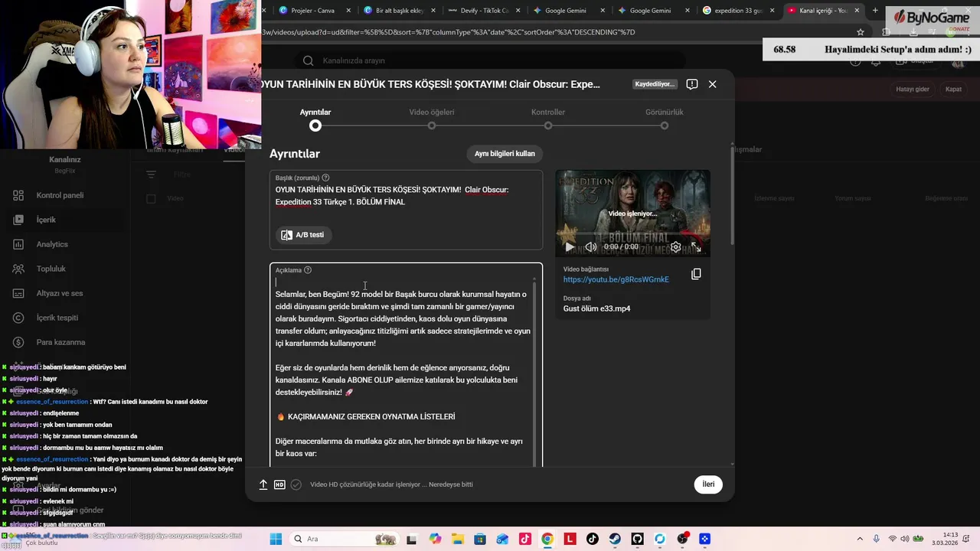Click the Kaydediliyor status badge
The image size is (980, 551).
click(655, 84)
